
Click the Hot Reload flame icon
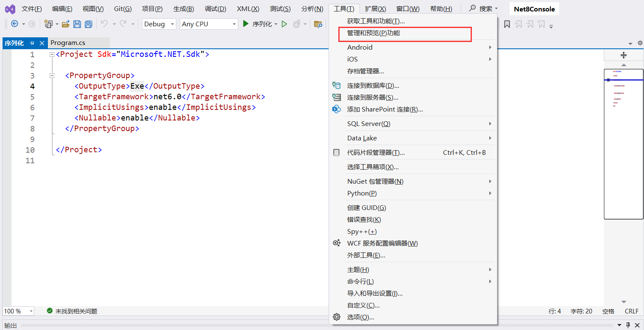[x=296, y=24]
